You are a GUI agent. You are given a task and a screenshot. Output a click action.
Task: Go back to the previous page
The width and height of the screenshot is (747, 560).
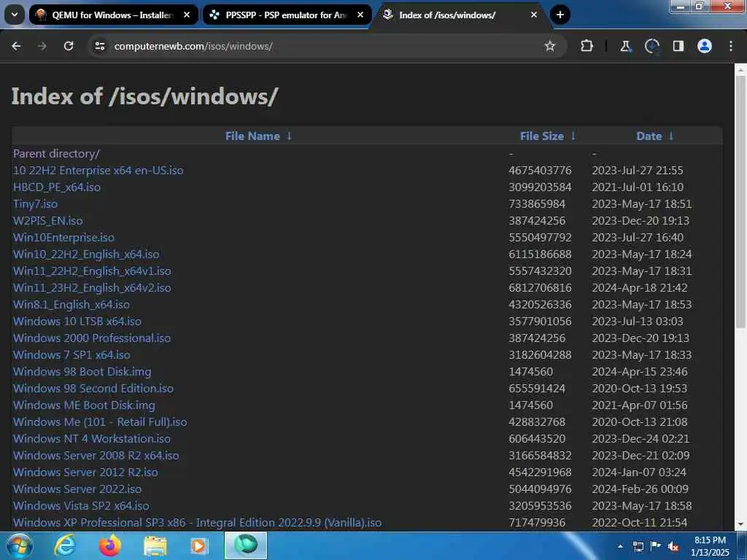coord(16,46)
